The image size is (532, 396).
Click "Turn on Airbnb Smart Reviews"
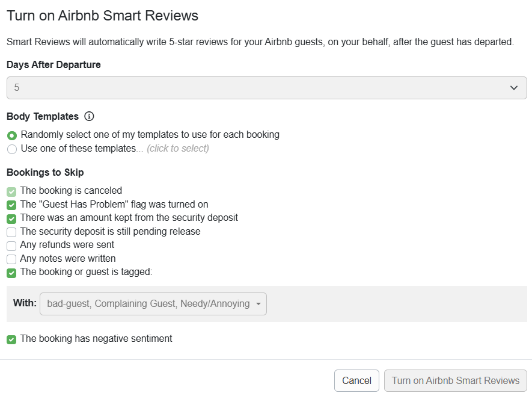[x=455, y=380]
